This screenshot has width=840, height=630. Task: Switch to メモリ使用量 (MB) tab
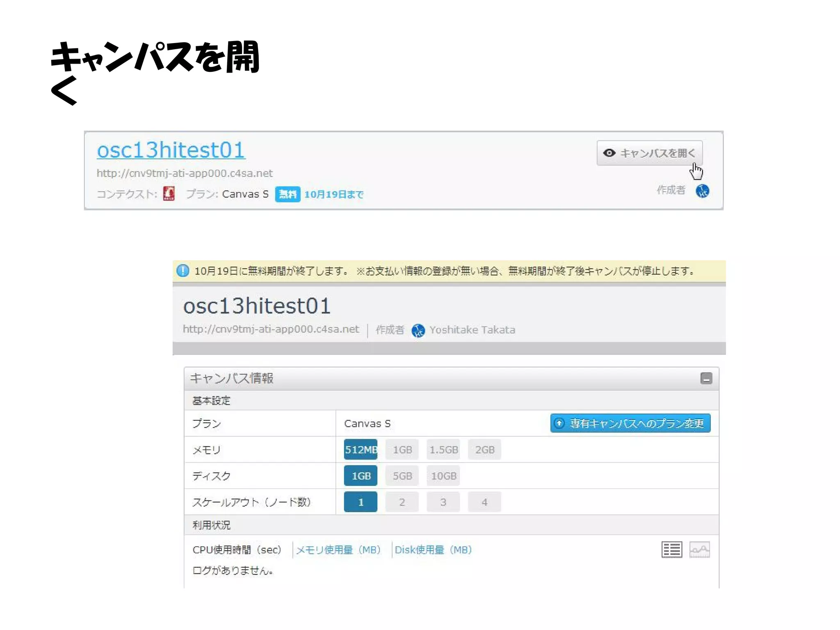[338, 550]
